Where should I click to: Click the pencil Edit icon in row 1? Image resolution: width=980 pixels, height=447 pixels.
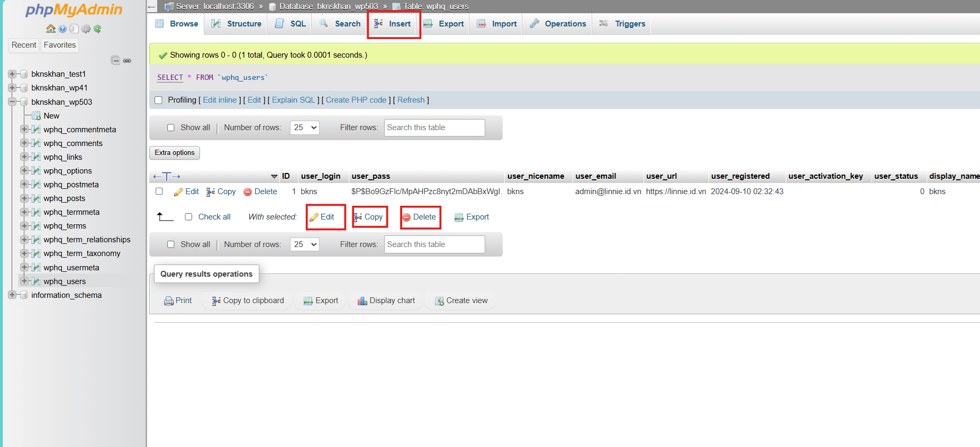[x=179, y=191]
